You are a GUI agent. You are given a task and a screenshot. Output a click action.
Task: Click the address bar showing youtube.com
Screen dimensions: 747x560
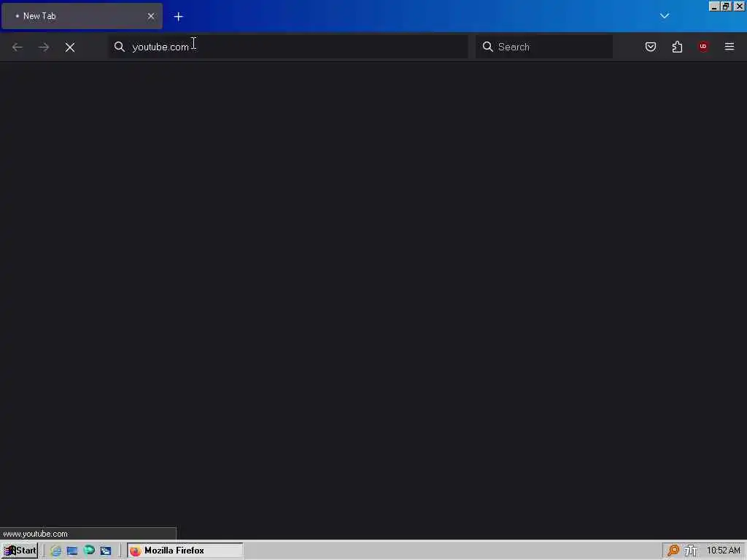point(287,47)
